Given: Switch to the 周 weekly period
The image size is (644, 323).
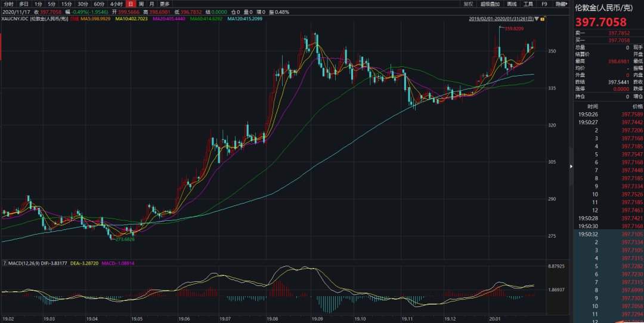Looking at the screenshot, I should click(141, 4).
